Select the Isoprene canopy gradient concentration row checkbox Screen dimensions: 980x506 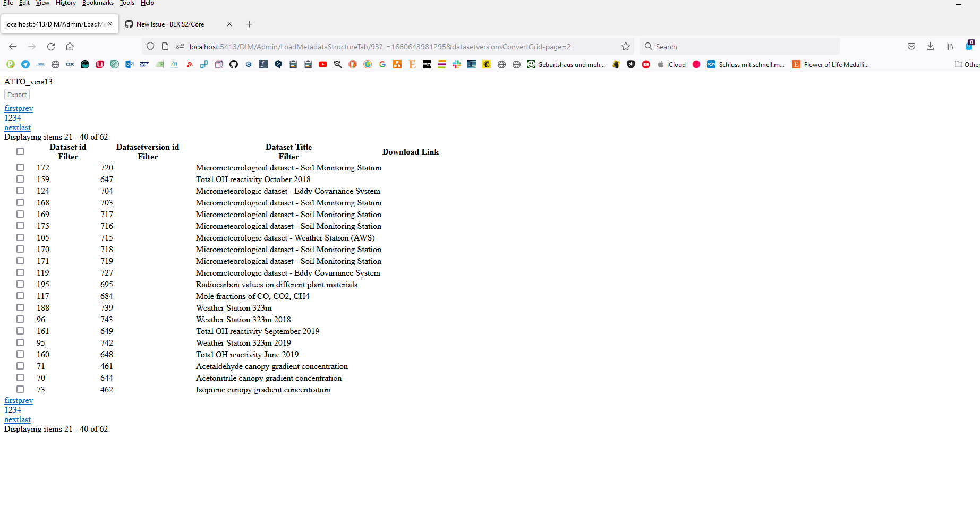20,389
